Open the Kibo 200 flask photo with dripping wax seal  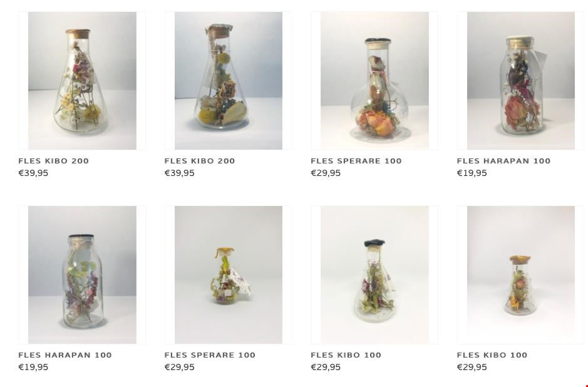coord(229,81)
